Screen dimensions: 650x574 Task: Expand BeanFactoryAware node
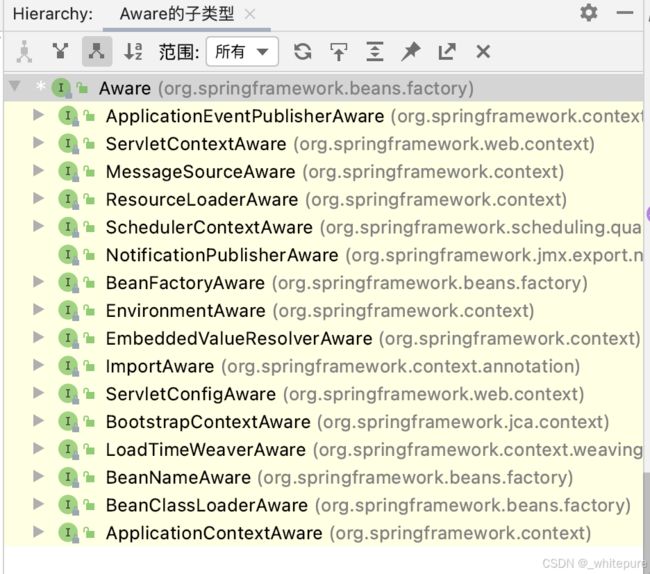[39, 282]
